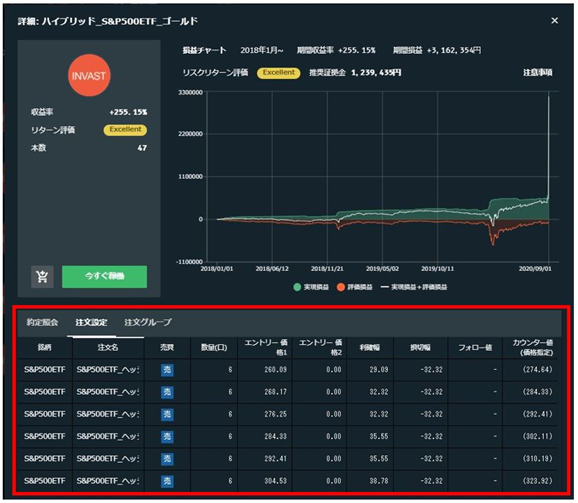Click the 期間収益率 +255.15% value
The height and width of the screenshot is (503, 578).
pos(356,50)
